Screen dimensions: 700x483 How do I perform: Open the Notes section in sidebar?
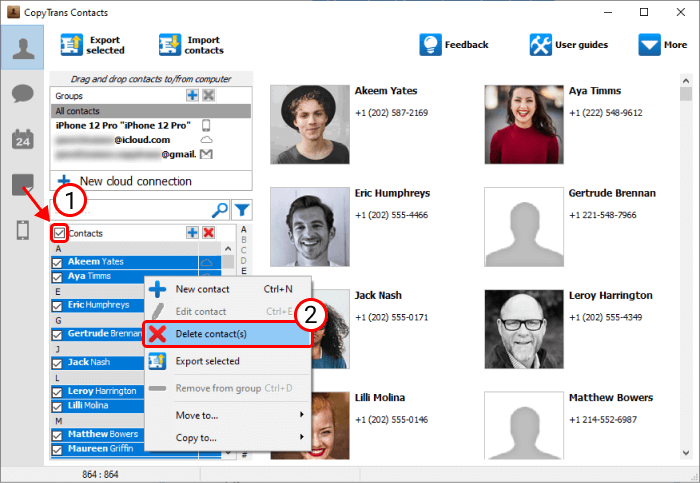tap(22, 184)
